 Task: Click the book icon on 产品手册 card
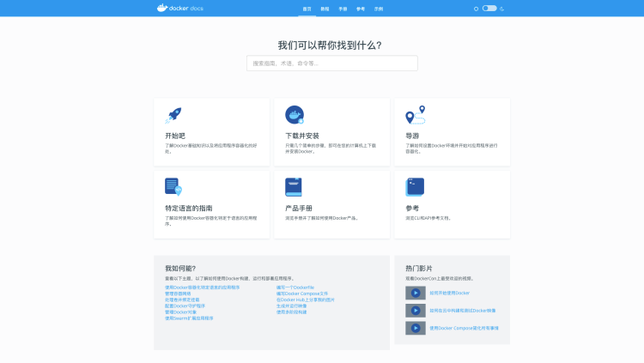click(x=294, y=187)
